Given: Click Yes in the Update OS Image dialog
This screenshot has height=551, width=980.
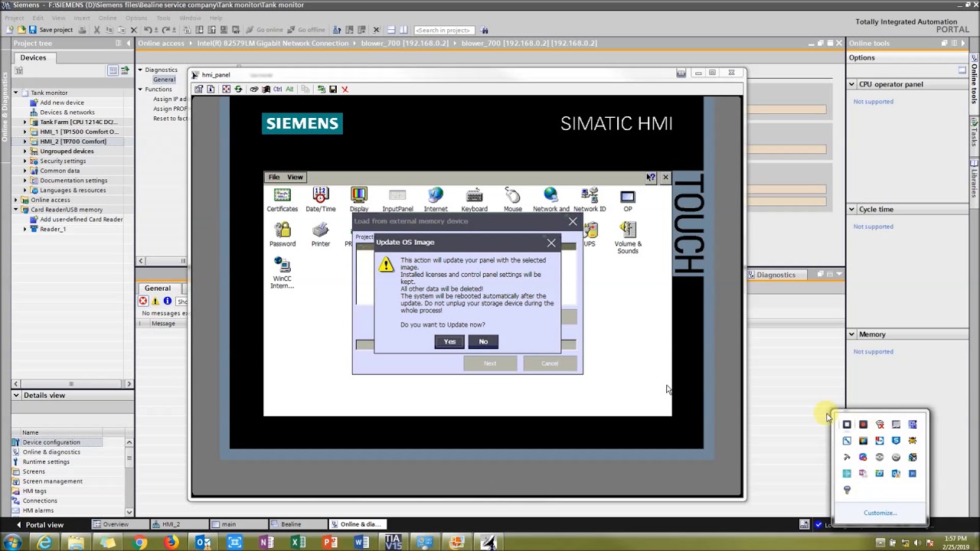Looking at the screenshot, I should [x=449, y=341].
